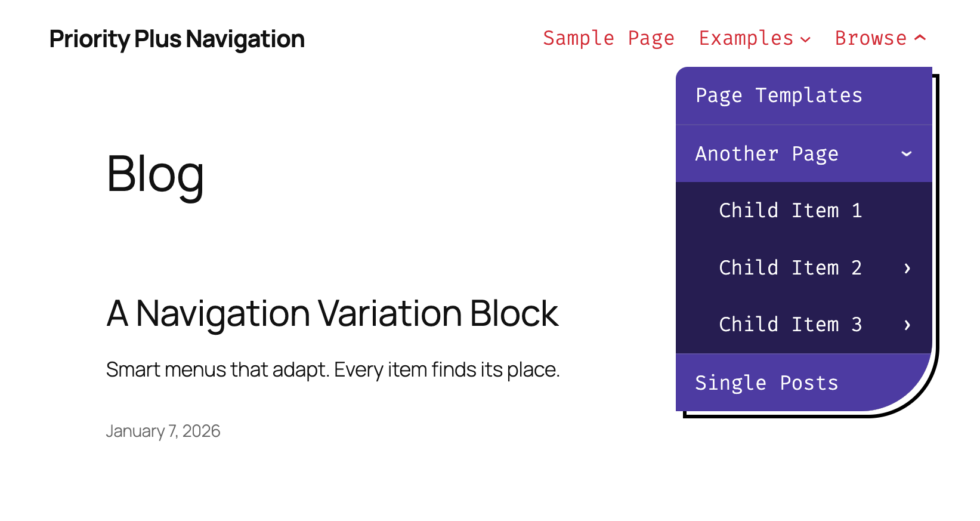Click the Examples down chevron icon
980x521 pixels.
[805, 40]
